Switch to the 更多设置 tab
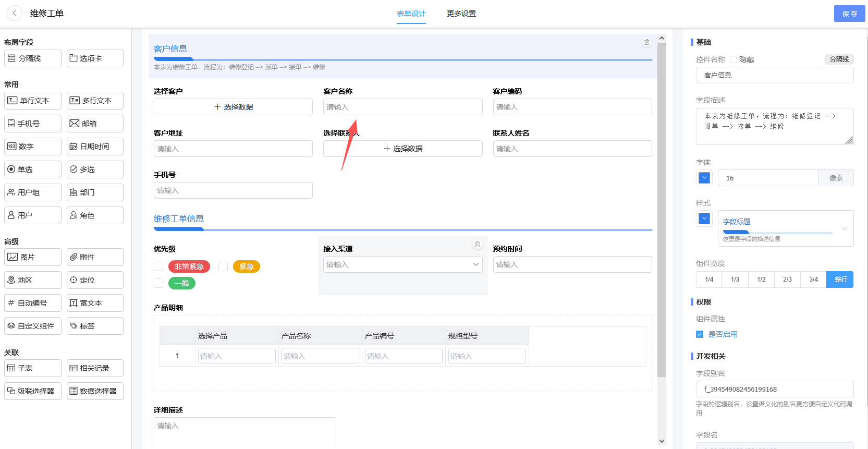Viewport: 868px width, 449px height. point(461,14)
